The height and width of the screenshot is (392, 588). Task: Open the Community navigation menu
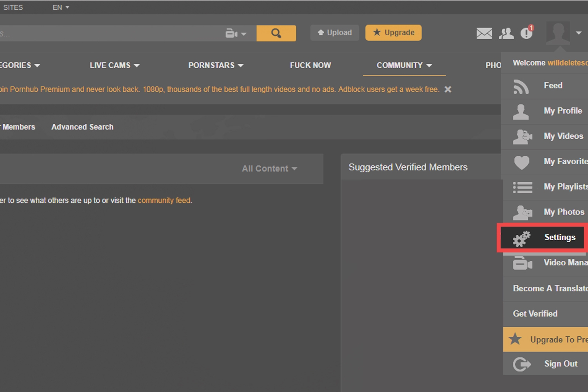(404, 65)
